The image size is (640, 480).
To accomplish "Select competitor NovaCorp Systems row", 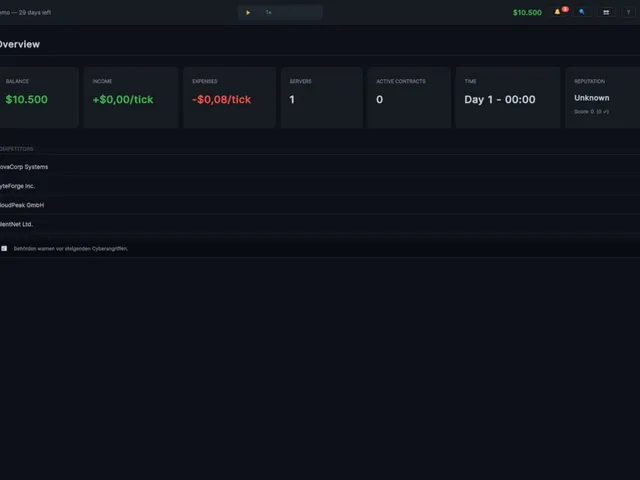I will [x=320, y=167].
